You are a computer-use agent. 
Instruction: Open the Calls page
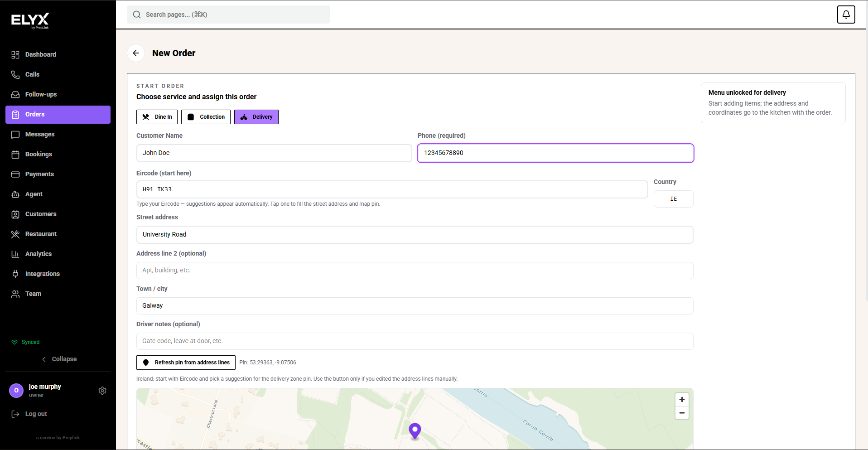[x=58, y=74]
